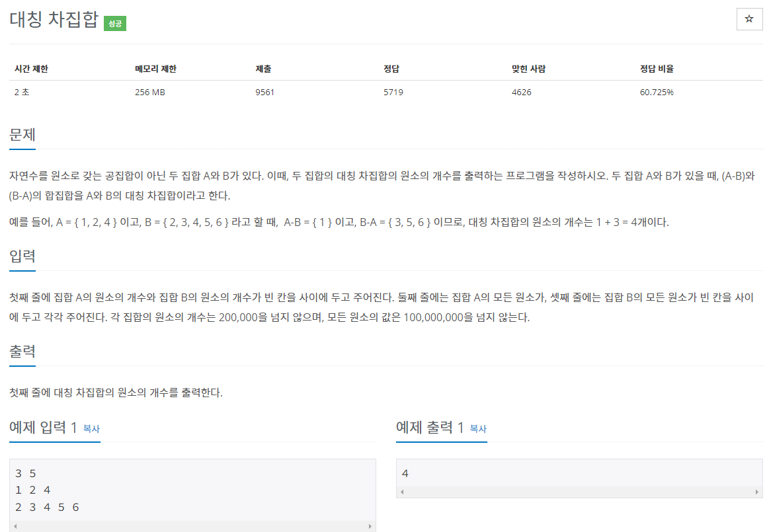Click the green 성공 badge beside the title
Viewport: 769px width, 532px height.
click(114, 22)
